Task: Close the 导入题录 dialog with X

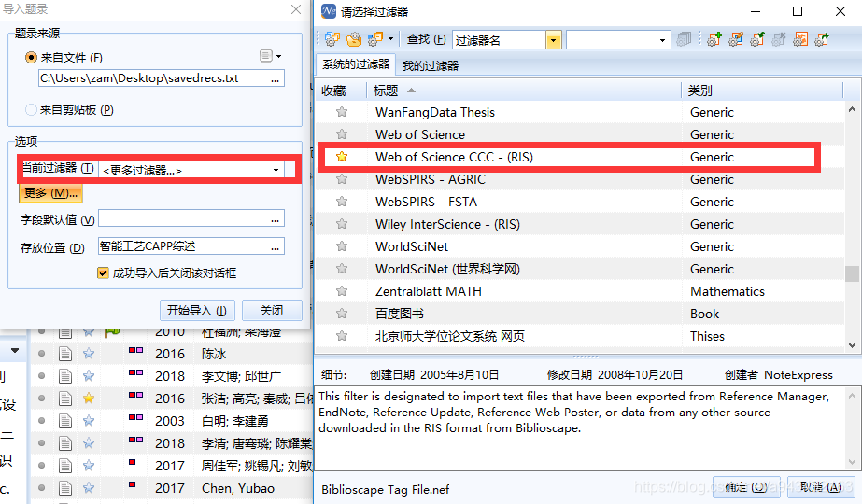Action: (296, 9)
